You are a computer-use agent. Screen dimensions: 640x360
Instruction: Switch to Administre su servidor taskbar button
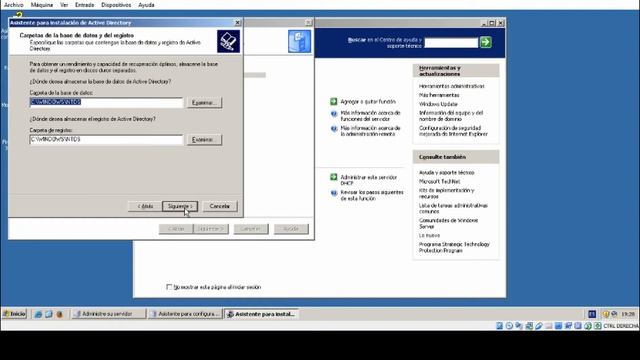point(109,314)
